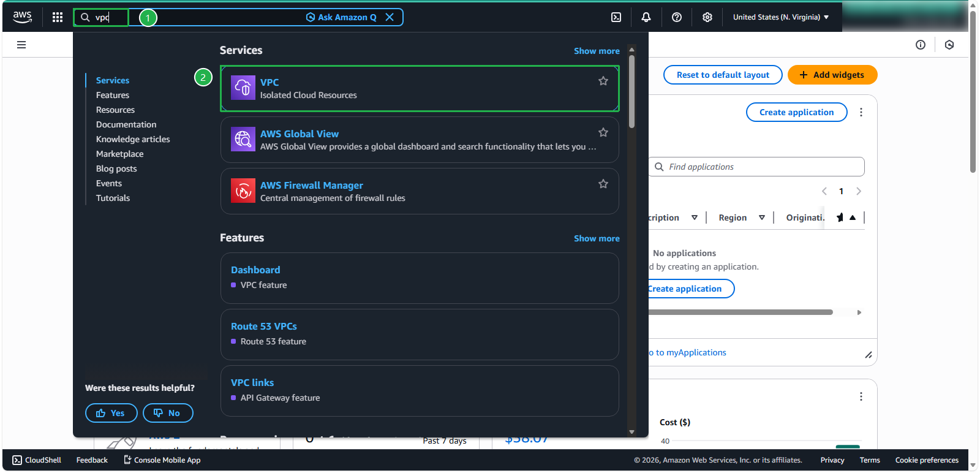Open the applications widget three-dot menu
The image size is (980, 473).
861,112
